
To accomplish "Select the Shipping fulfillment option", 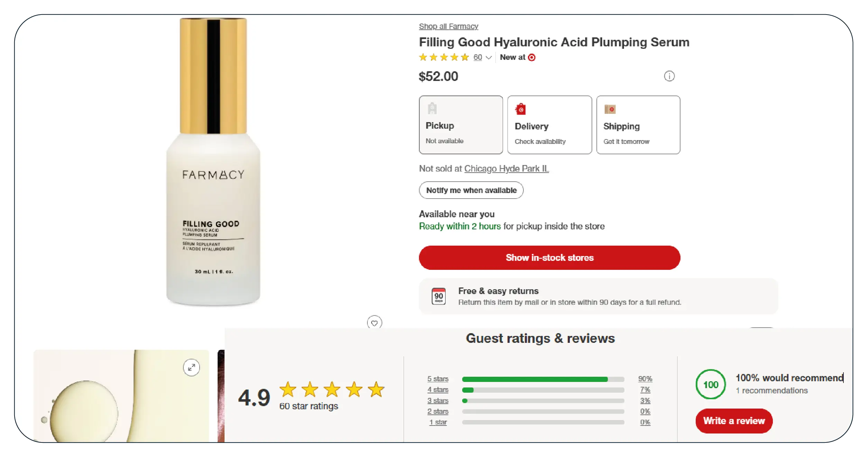I will [638, 125].
